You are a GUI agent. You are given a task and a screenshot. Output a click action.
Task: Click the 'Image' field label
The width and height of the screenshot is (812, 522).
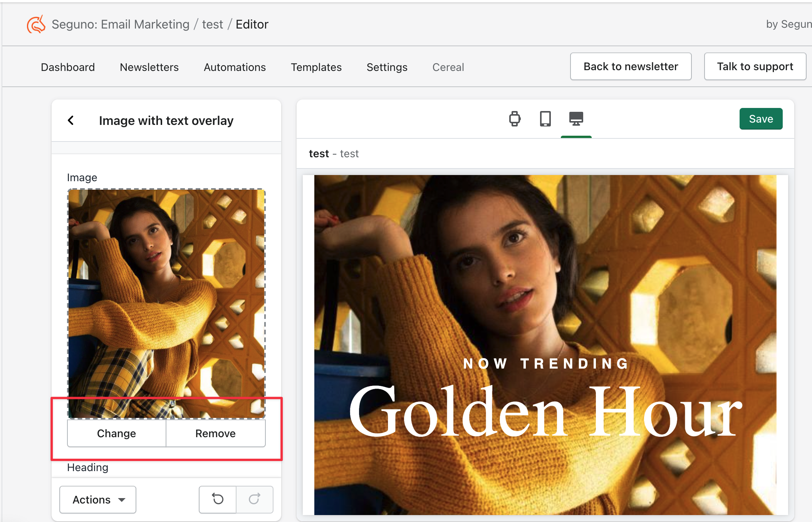[x=82, y=177]
